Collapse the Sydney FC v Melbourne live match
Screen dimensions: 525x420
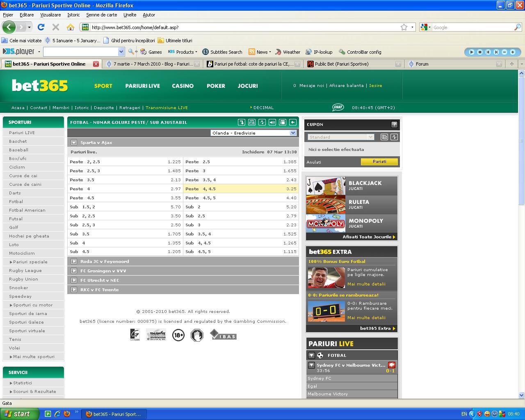[x=311, y=365]
